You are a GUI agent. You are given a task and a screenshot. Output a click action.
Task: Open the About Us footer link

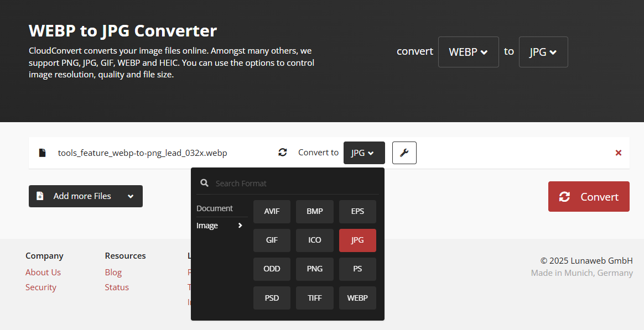point(43,272)
